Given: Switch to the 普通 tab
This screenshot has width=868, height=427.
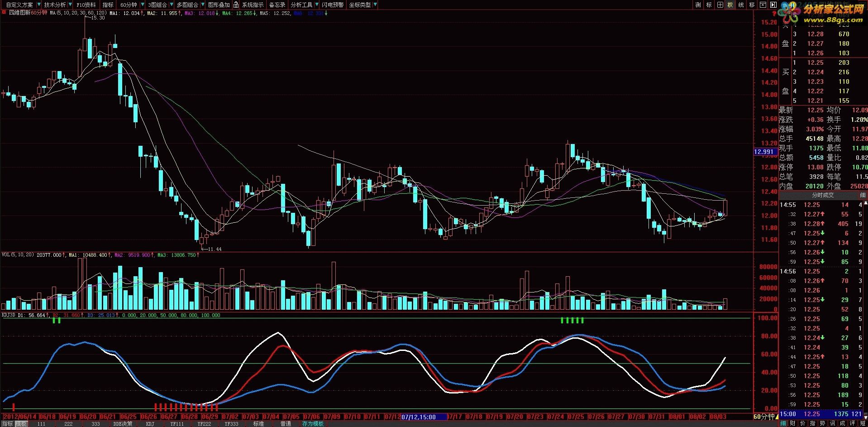Looking at the screenshot, I should (x=286, y=424).
